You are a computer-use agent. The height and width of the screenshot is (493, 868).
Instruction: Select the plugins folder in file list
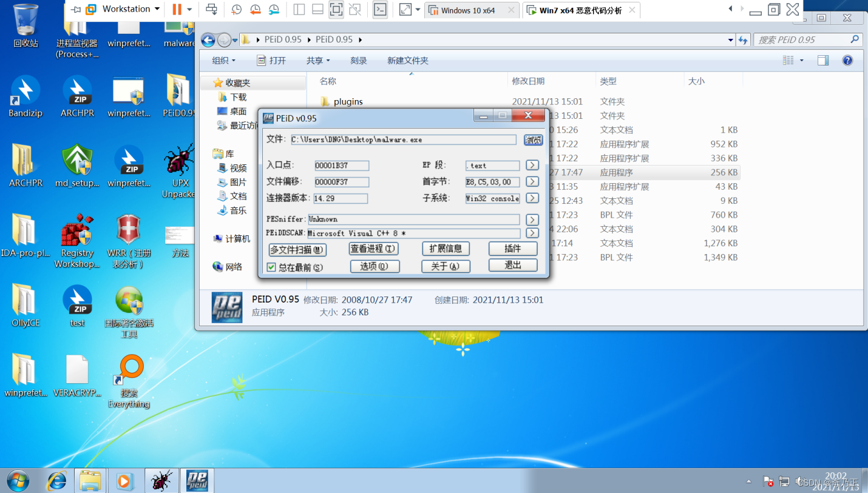(x=348, y=102)
